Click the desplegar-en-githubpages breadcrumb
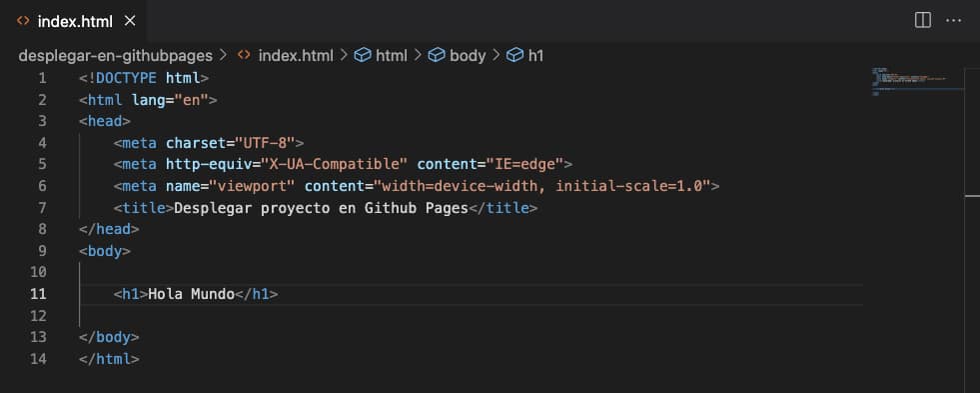The image size is (980, 393). pyautogui.click(x=116, y=56)
